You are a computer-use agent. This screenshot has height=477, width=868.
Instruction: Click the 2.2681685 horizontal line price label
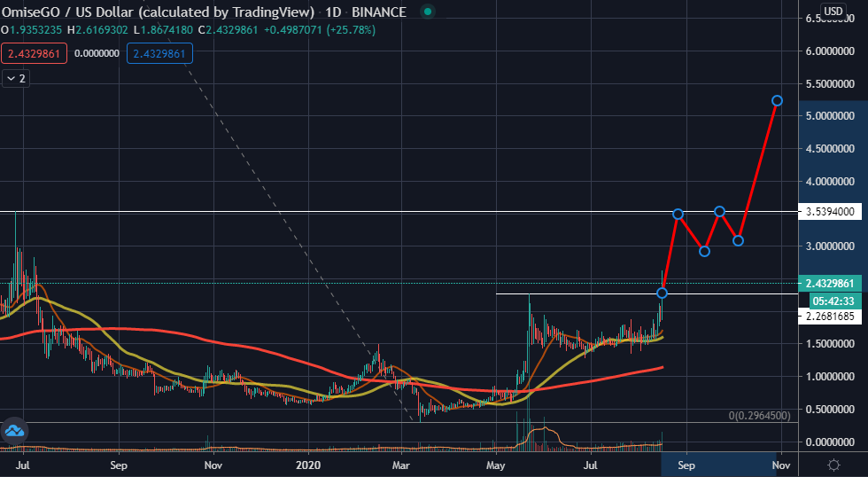pyautogui.click(x=829, y=317)
